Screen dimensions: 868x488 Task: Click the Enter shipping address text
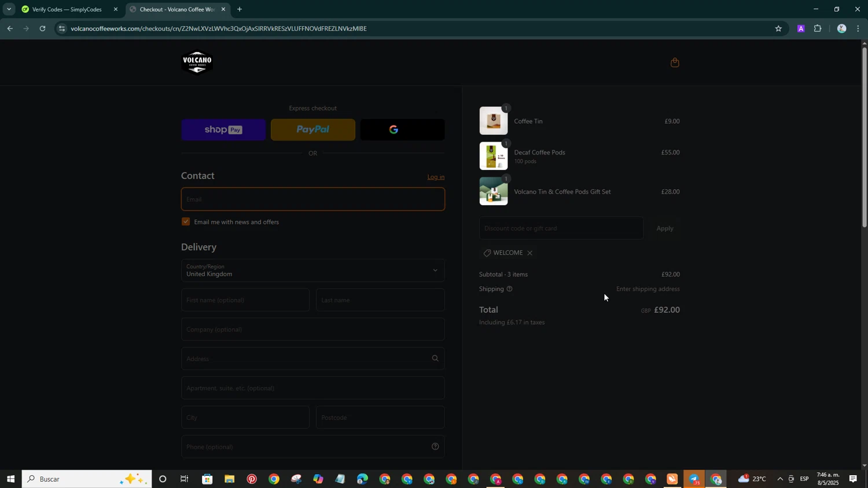[x=648, y=289]
